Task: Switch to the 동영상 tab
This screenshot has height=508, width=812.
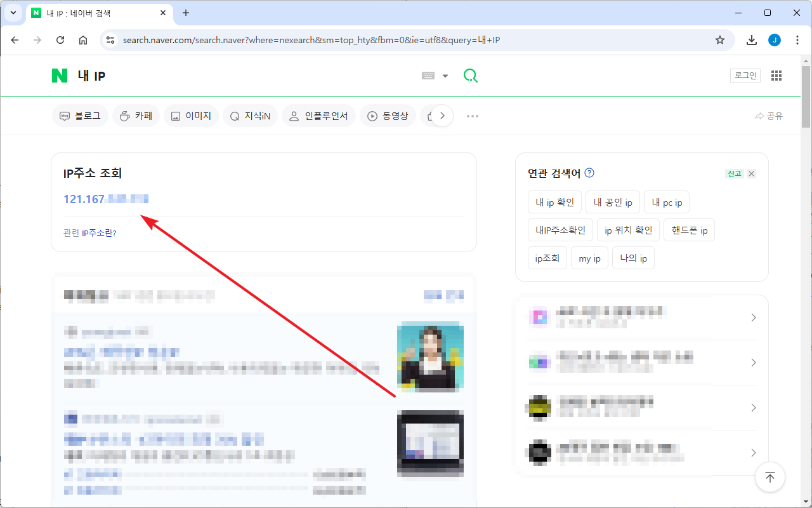Action: pos(388,116)
